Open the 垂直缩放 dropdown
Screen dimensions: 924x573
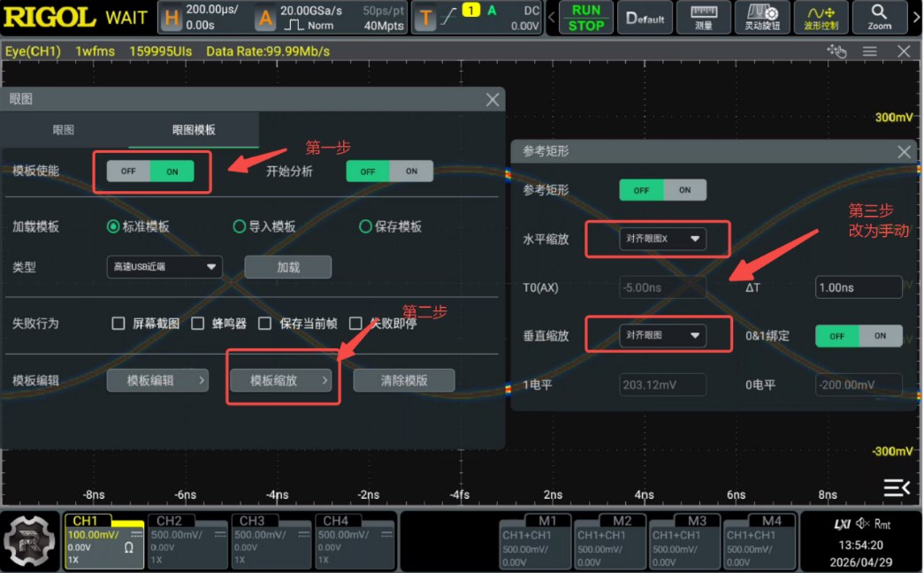point(662,335)
